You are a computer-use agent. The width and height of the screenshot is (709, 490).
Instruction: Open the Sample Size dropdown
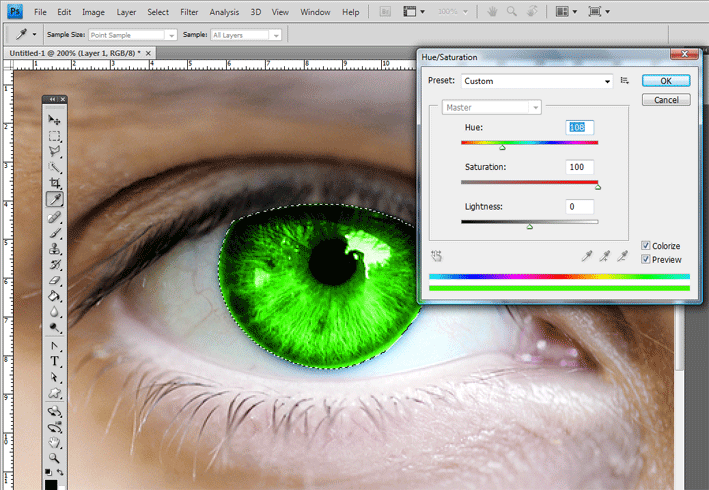(132, 35)
